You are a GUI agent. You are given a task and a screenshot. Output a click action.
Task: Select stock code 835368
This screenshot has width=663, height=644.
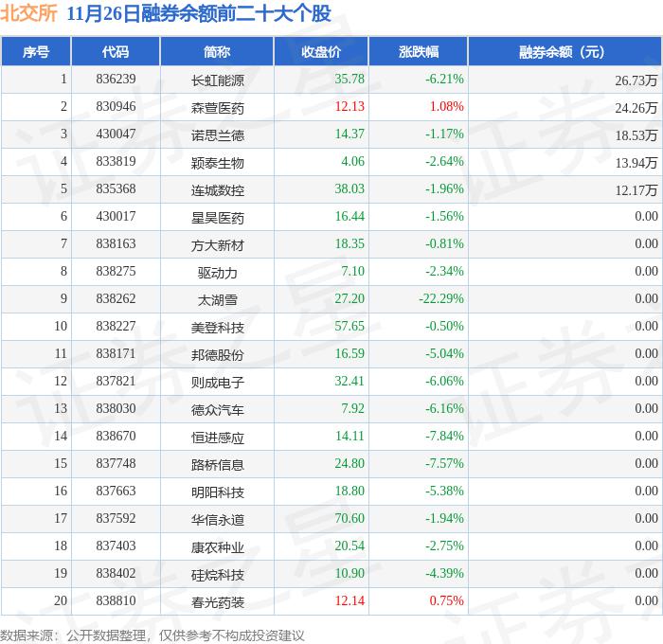click(116, 188)
